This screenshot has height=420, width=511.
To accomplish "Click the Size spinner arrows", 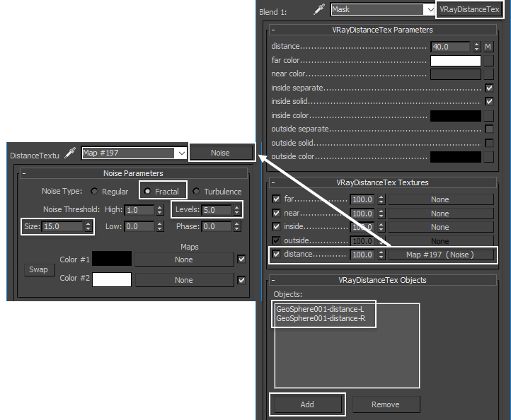I will pyautogui.click(x=88, y=226).
